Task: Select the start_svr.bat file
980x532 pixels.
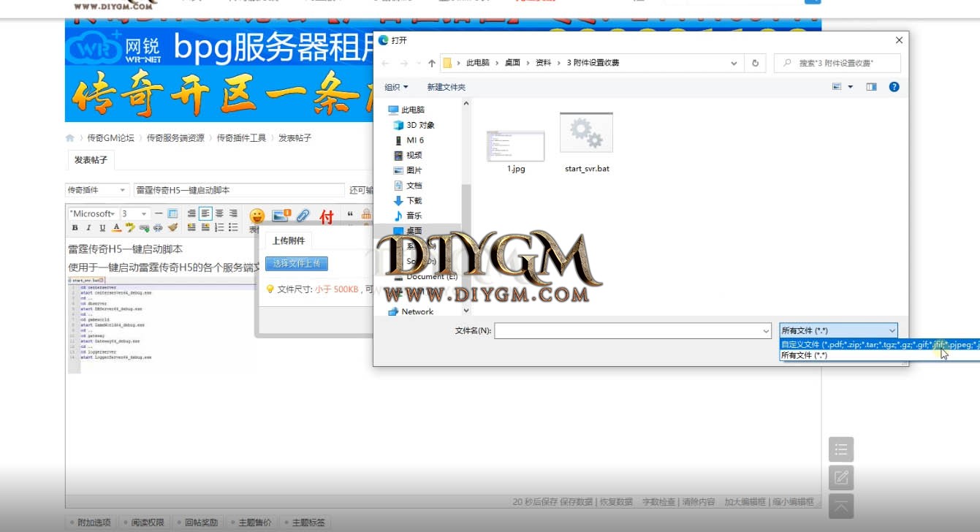Action: click(587, 142)
